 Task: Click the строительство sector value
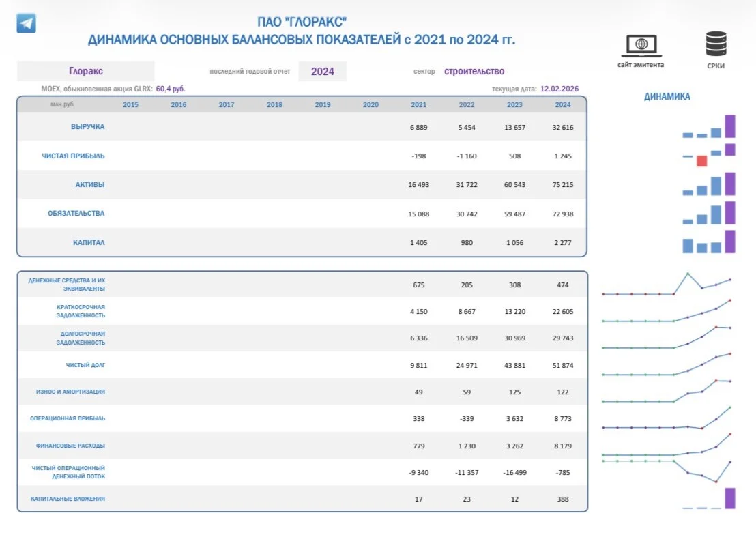click(x=474, y=72)
